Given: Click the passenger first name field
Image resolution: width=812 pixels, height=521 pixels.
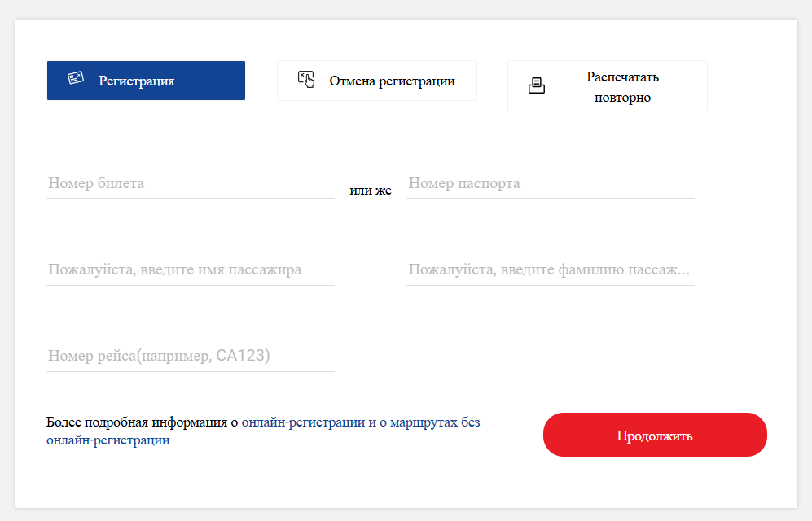Looking at the screenshot, I should click(x=191, y=270).
